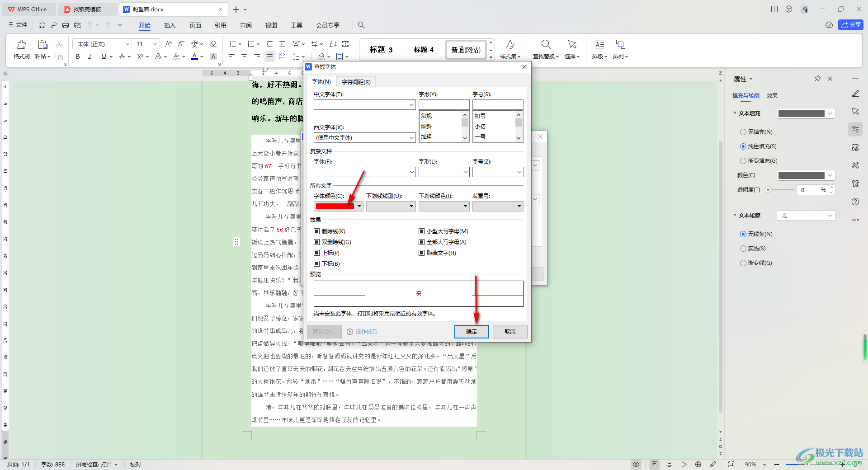Click the print icon in quick toolbar
Viewport: 868px width, 470px height.
[66, 25]
